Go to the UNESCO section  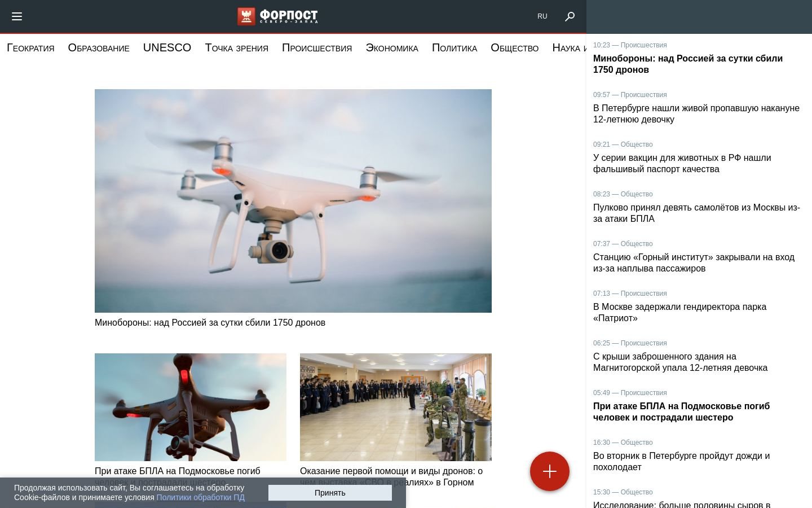pyautogui.click(x=167, y=48)
